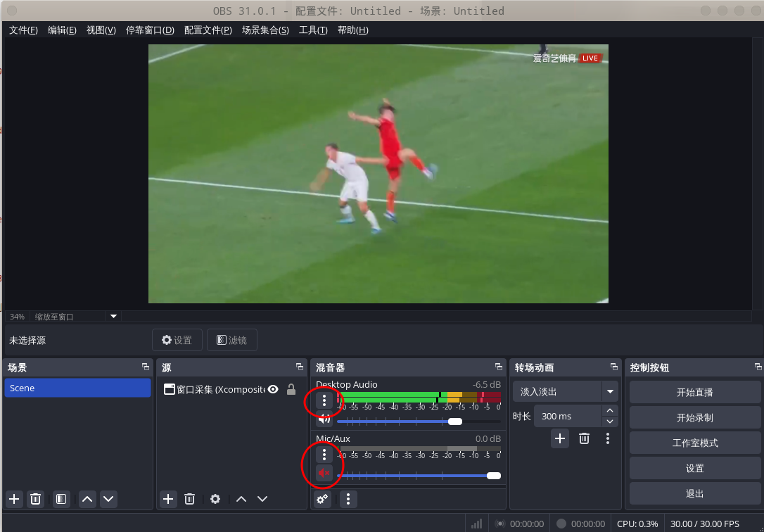
Task: Unmute the Mic/Aux audio channel
Action: tap(324, 474)
